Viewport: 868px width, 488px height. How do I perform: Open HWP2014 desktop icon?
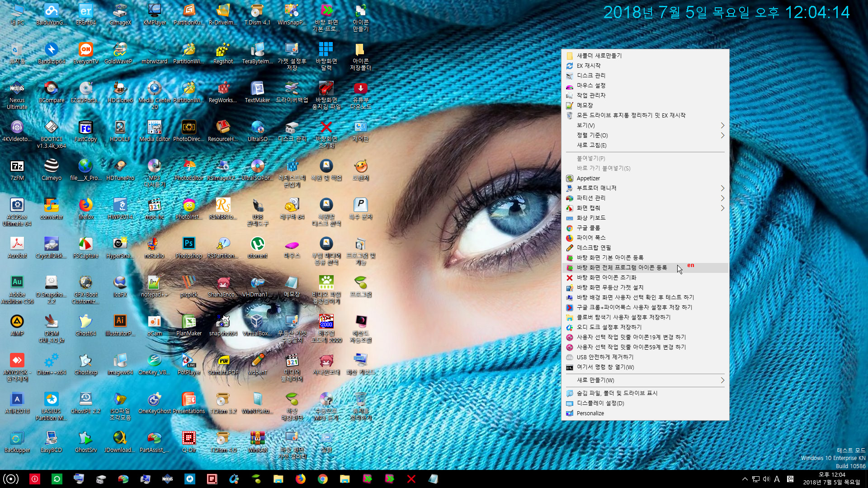(x=120, y=209)
